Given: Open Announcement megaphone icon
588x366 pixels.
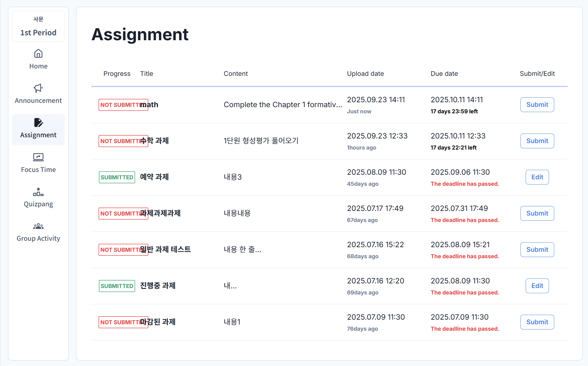Looking at the screenshot, I should point(38,88).
